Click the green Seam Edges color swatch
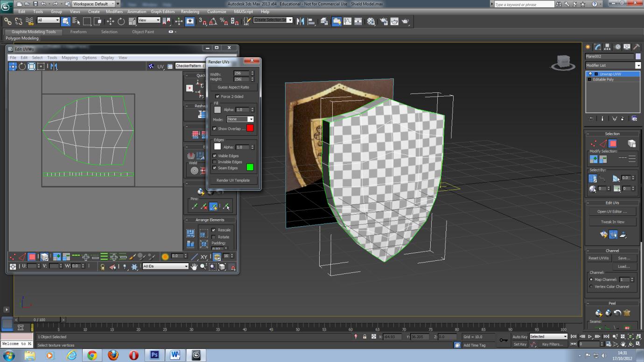The width and height of the screenshot is (644, 362). click(x=250, y=167)
